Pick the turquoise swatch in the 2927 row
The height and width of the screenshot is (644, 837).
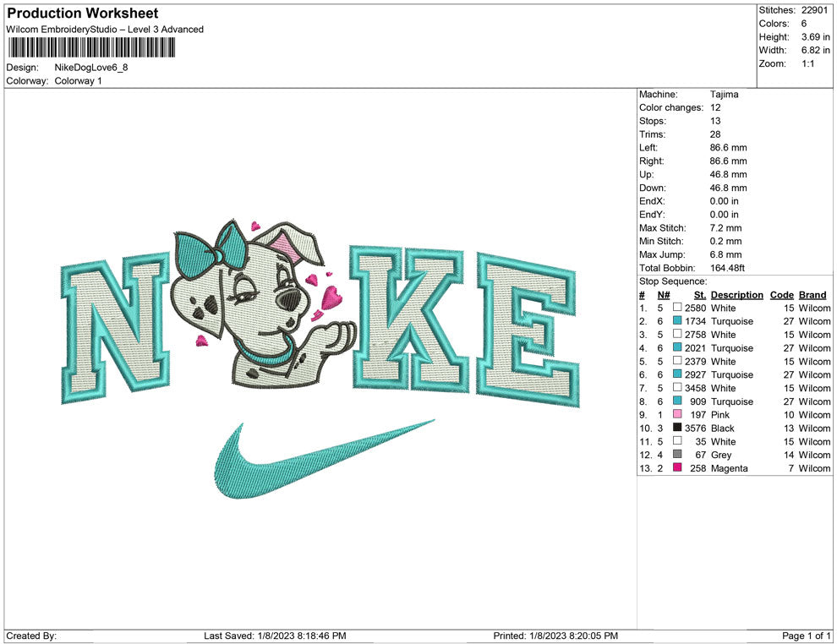tap(677, 374)
